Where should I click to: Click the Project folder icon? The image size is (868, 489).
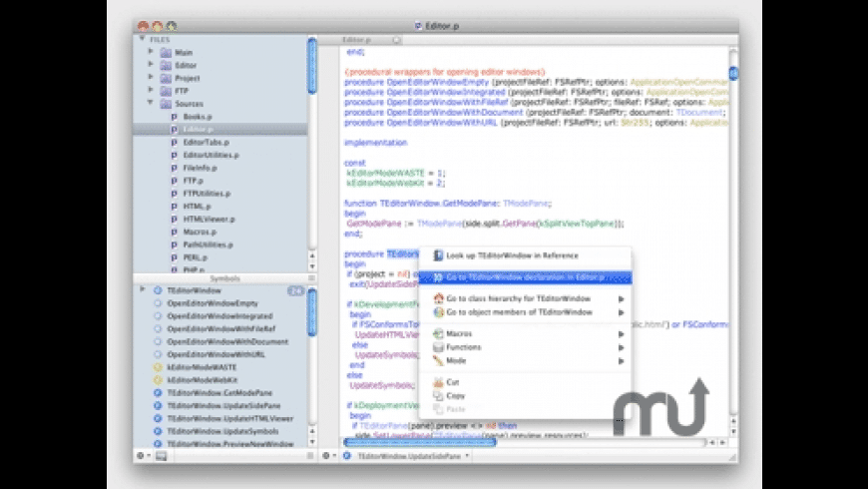166,78
